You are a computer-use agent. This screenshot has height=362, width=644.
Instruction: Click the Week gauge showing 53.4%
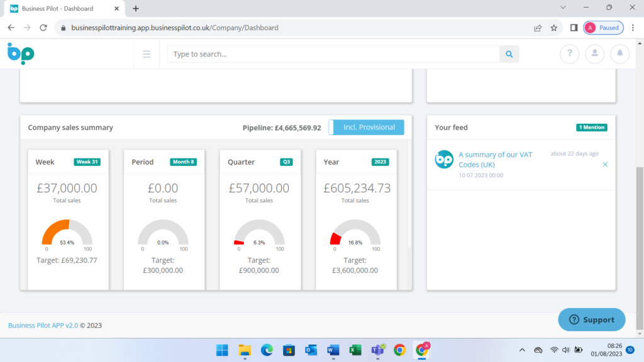click(x=67, y=233)
